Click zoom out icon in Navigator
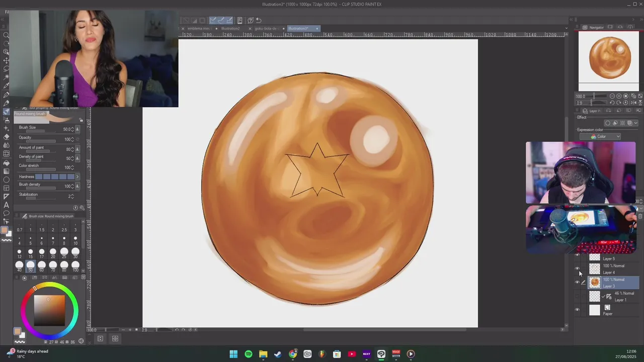The image size is (644, 362). click(612, 96)
